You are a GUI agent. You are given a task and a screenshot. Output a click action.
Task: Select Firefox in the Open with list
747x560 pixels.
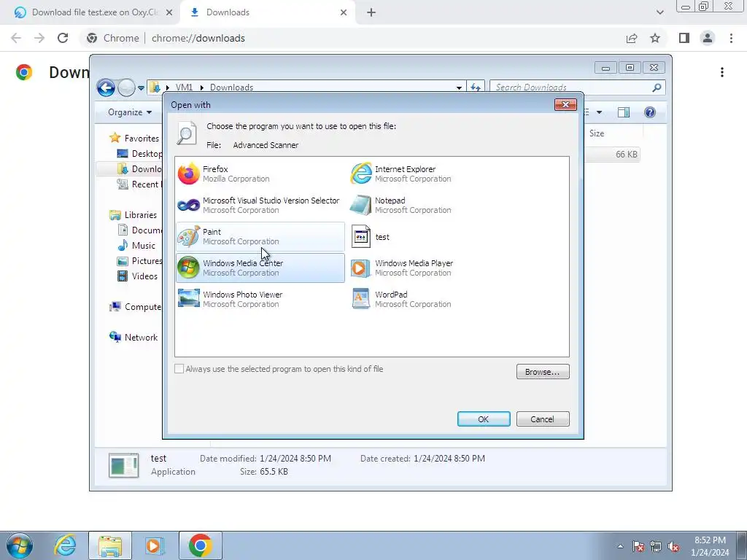260,174
